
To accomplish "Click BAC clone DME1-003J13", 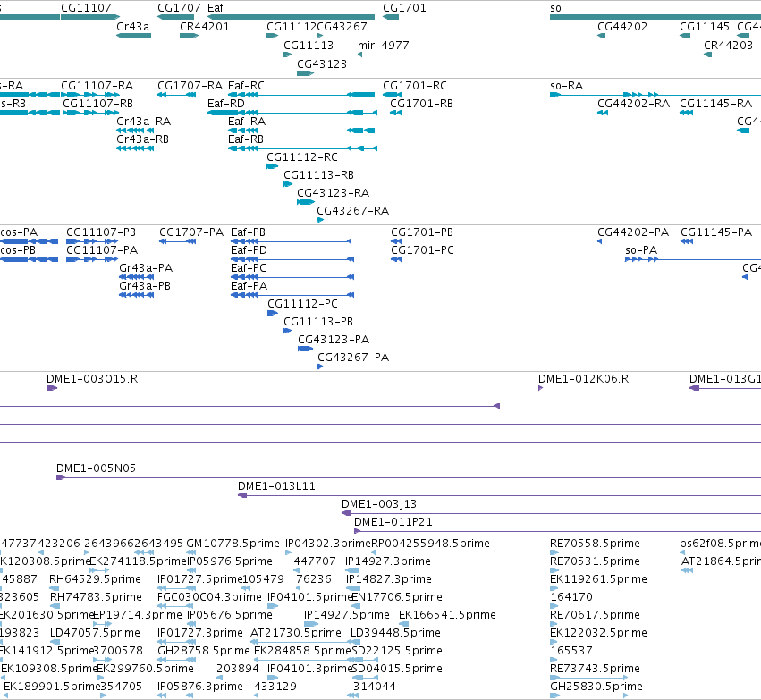I will point(379,504).
